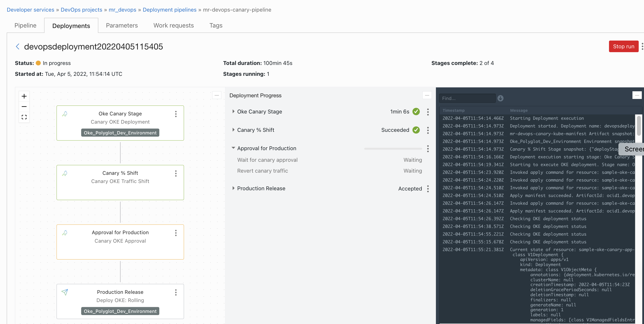The width and height of the screenshot is (644, 324).
Task: Open actions menu for Oke Canary Stage progress row
Action: click(428, 112)
